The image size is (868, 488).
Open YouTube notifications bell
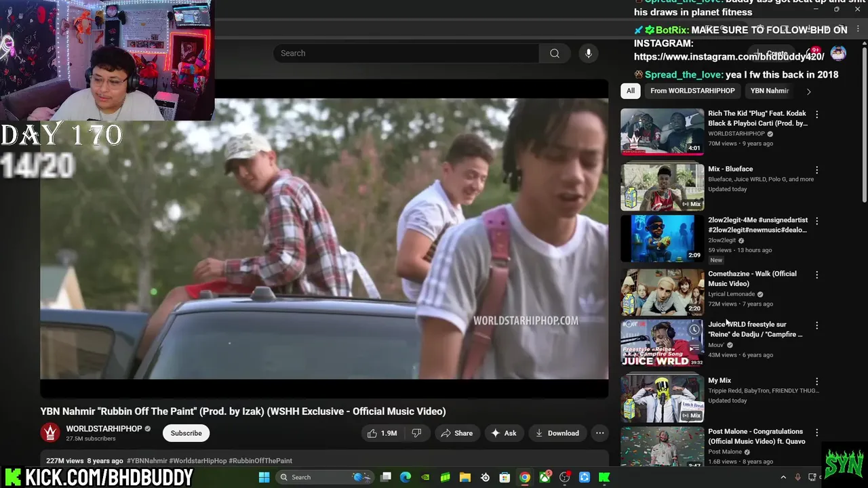click(x=814, y=54)
